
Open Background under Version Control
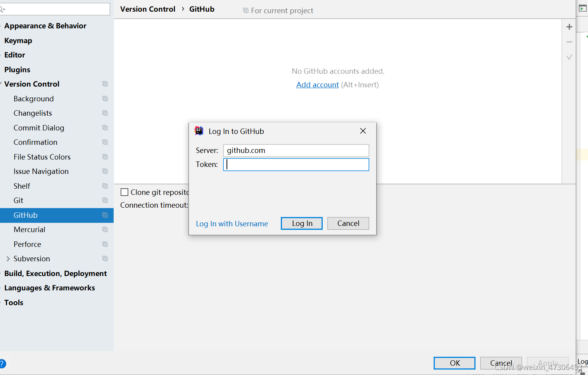click(x=34, y=99)
